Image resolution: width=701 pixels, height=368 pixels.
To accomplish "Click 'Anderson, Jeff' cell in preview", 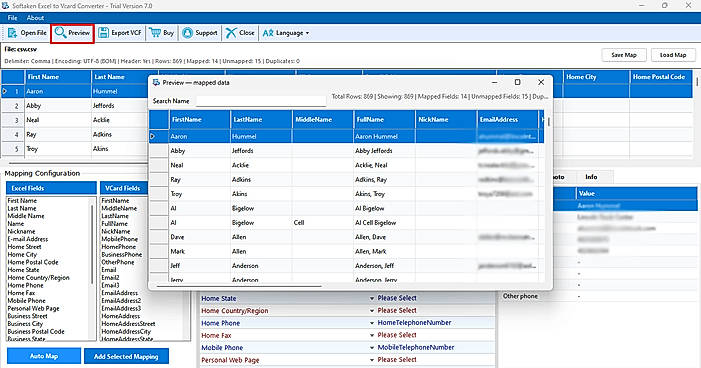I will [x=384, y=266].
